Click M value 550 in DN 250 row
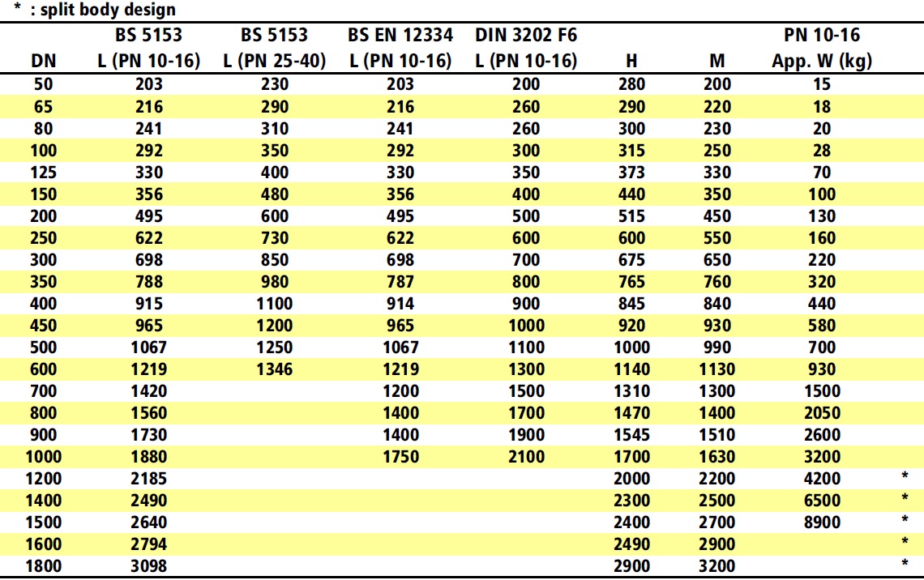The image size is (924, 580). click(x=717, y=237)
